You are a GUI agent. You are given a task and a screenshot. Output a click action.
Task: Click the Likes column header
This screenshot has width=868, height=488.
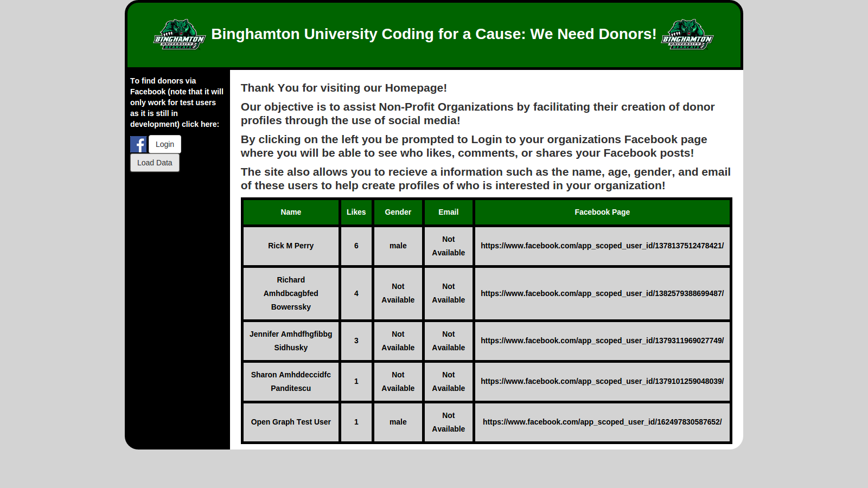point(356,212)
